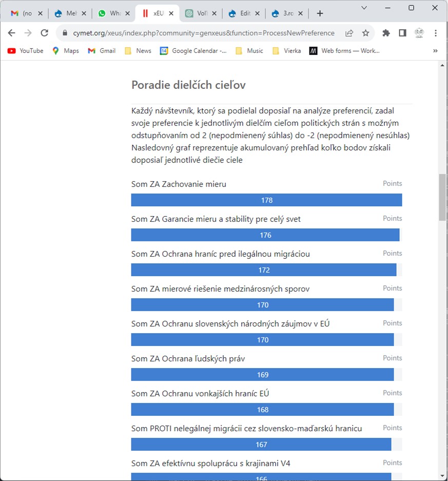The image size is (448, 481).
Task: Expand hidden bookmarks with the overflow chevron
Action: pos(435,51)
